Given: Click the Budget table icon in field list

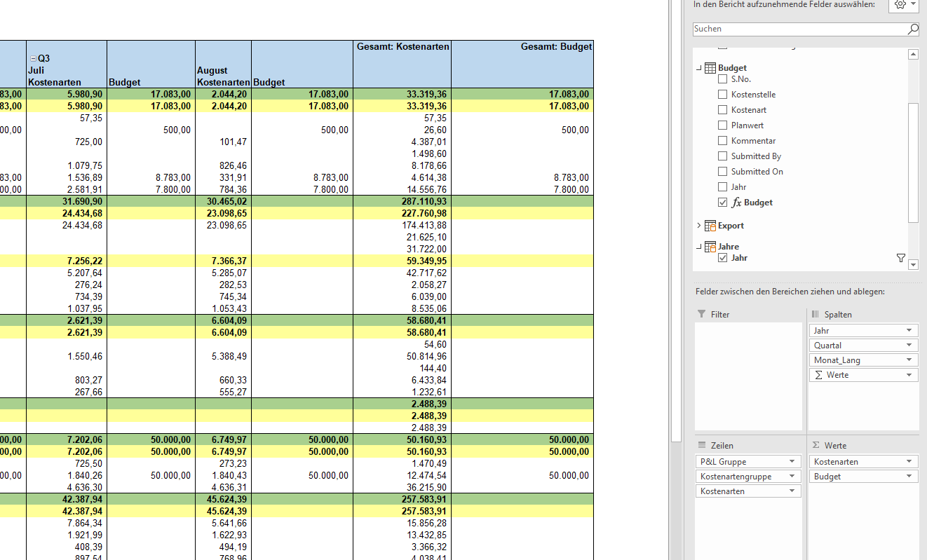Looking at the screenshot, I should coord(710,68).
